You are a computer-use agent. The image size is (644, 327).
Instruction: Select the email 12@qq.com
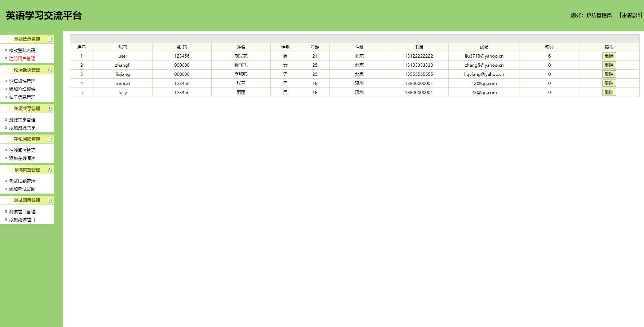pos(484,83)
